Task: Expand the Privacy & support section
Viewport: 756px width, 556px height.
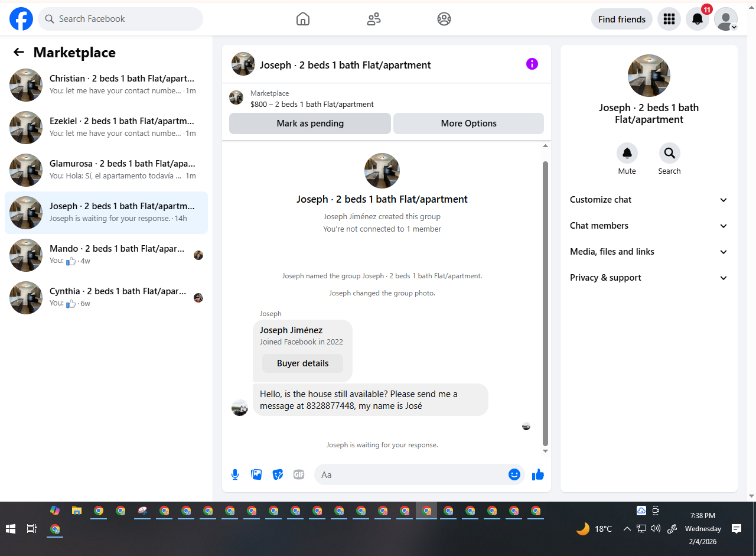Action: (649, 278)
